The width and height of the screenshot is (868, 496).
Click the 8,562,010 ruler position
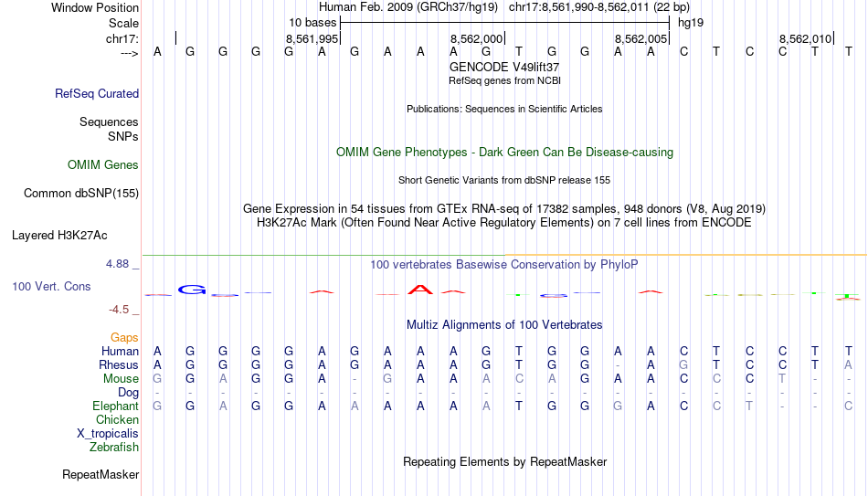click(805, 38)
